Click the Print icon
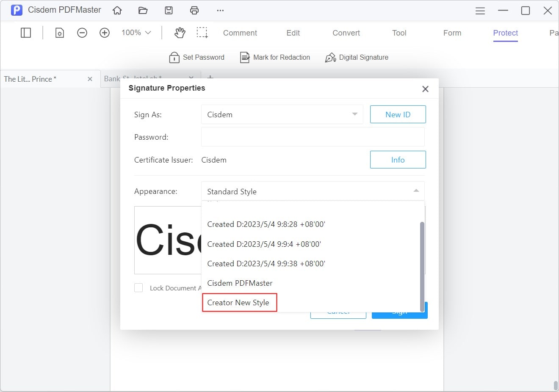 coord(194,10)
